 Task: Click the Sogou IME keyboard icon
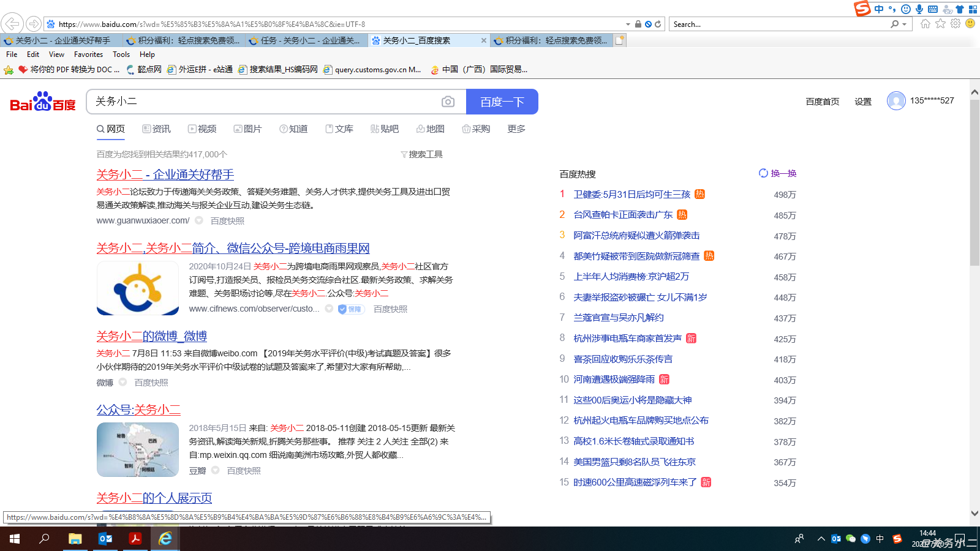[933, 9]
